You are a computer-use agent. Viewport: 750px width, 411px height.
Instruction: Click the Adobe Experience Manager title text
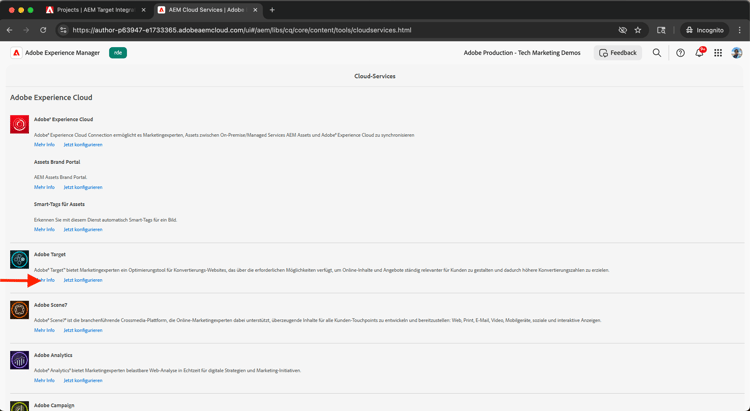[62, 53]
